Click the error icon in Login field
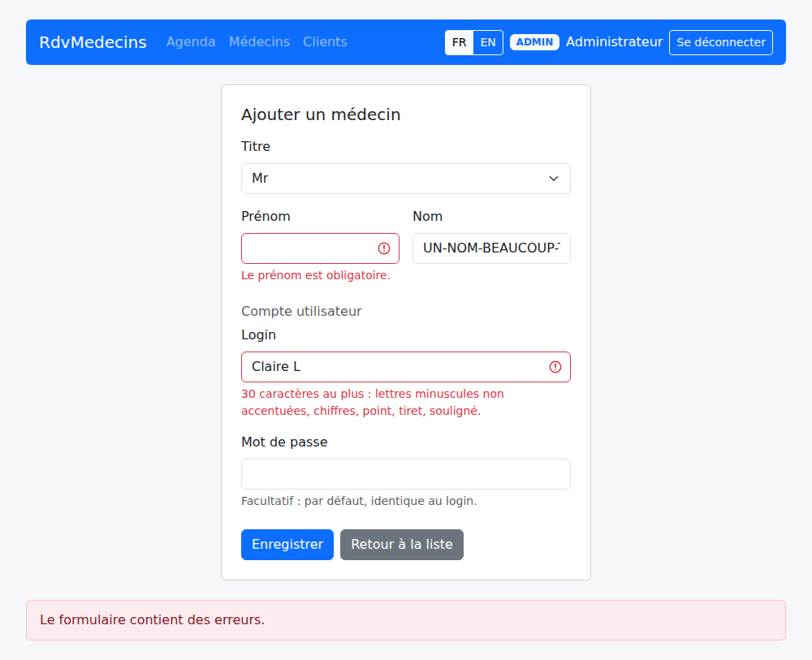Screen dimensions: 812x660 point(555,367)
